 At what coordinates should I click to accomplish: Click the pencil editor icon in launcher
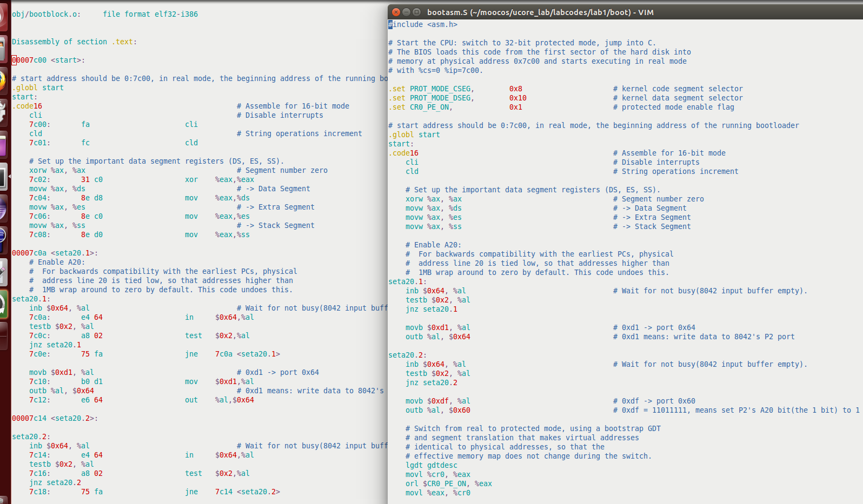[x=3, y=271]
